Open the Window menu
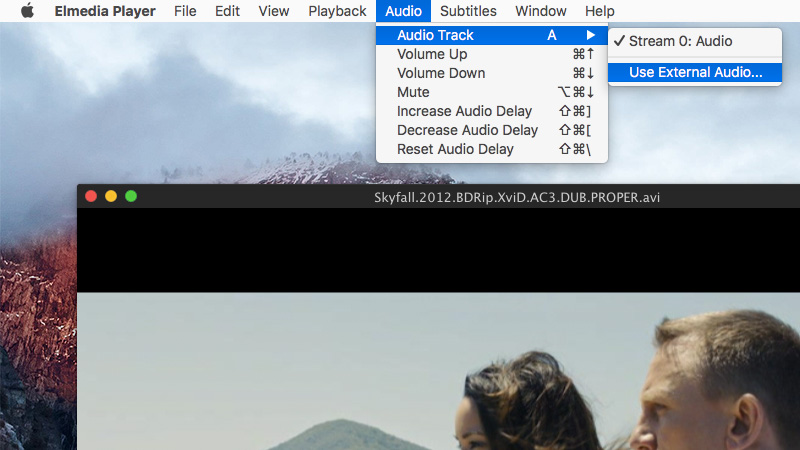800x450 pixels. pyautogui.click(x=540, y=11)
